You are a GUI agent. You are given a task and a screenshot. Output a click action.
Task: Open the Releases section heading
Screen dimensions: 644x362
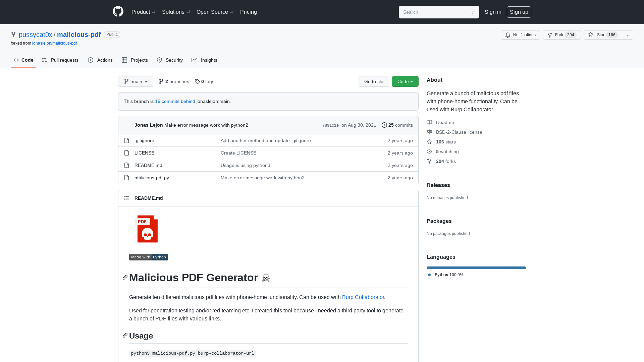point(438,185)
